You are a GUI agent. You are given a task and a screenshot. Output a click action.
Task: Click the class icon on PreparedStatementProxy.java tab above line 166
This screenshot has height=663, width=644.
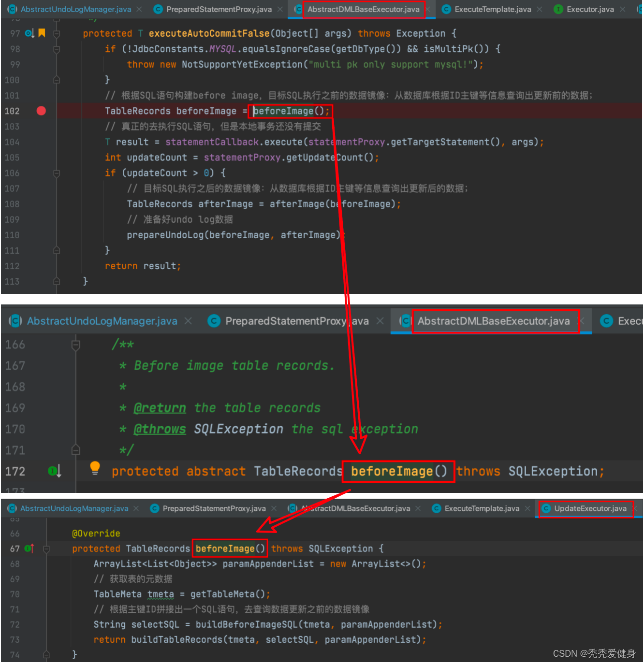(214, 321)
